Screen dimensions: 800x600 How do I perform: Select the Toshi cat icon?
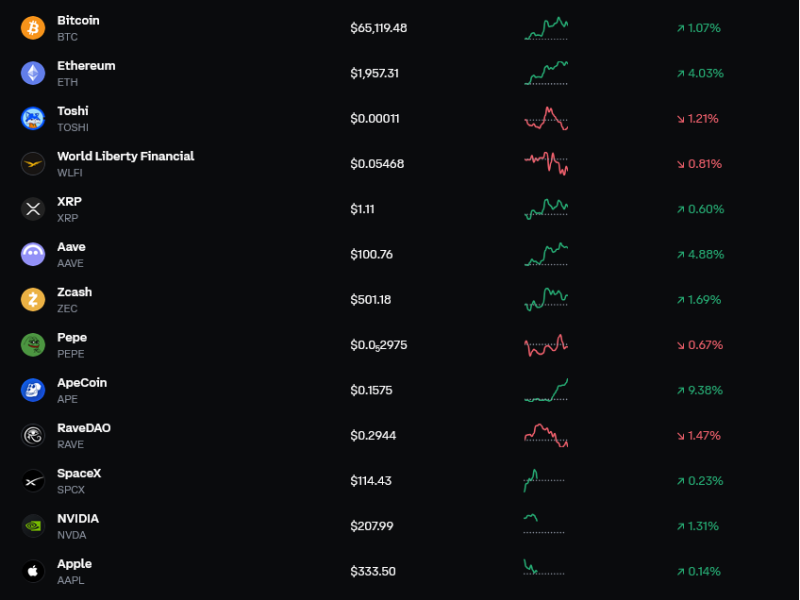[33, 118]
